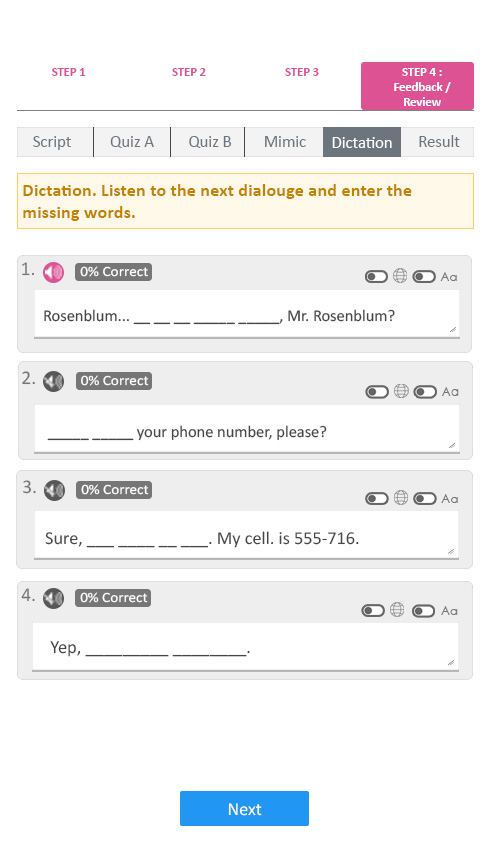Click the 'your phone number, please?' text box
490x864 pixels.
pos(247,429)
